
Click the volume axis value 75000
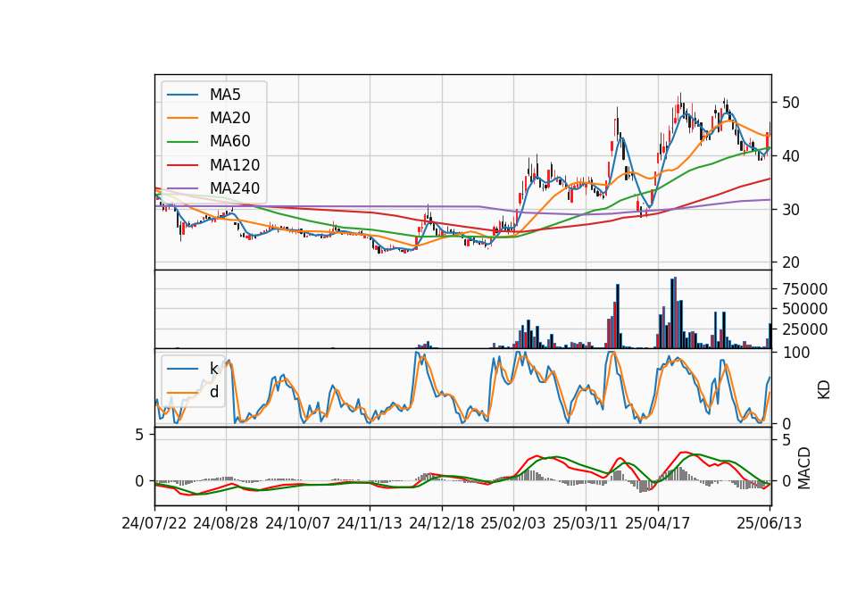(804, 289)
